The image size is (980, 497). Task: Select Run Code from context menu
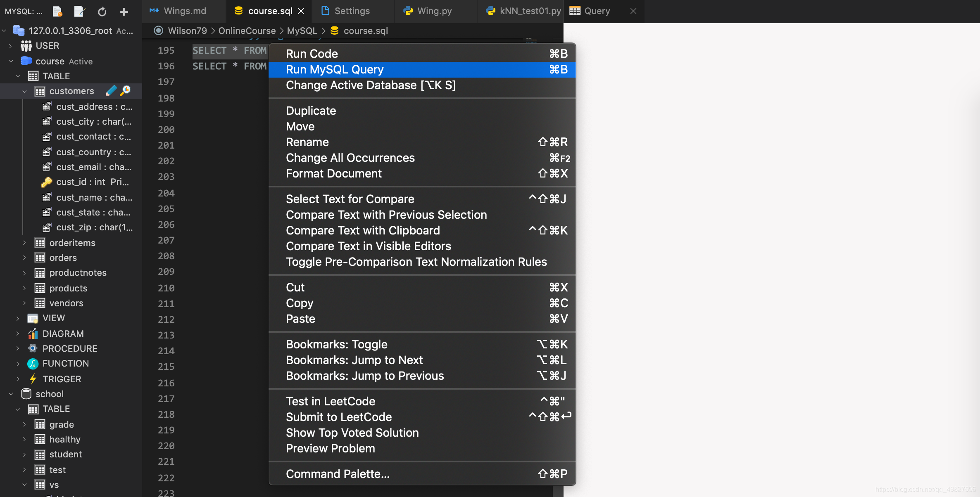pyautogui.click(x=312, y=53)
